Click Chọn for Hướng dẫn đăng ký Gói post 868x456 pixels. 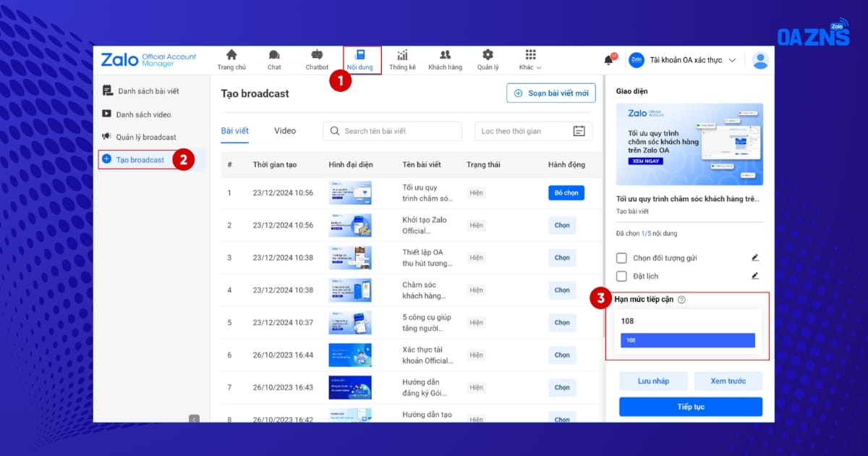562,387
